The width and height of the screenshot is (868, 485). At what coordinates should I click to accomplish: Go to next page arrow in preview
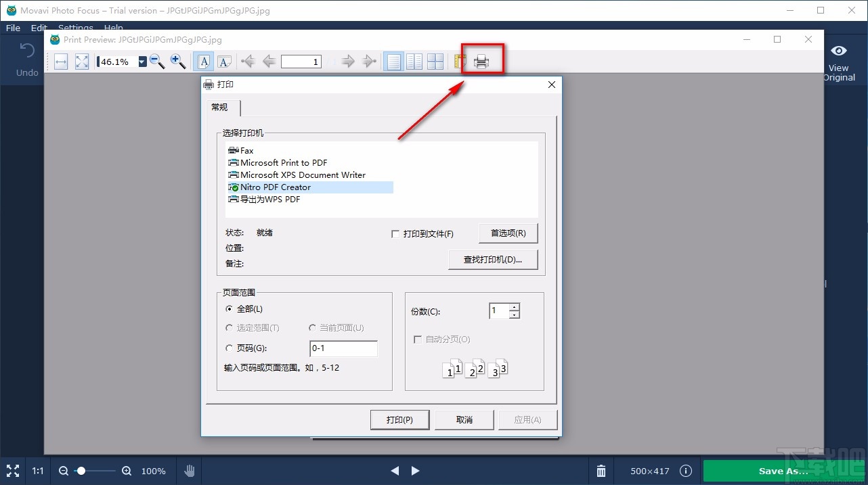348,62
